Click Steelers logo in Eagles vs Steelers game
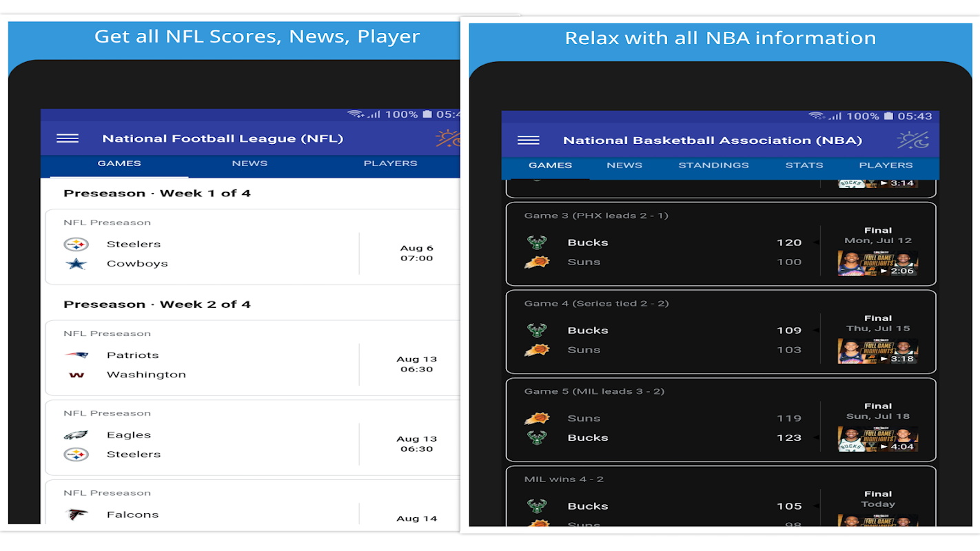 (76, 455)
